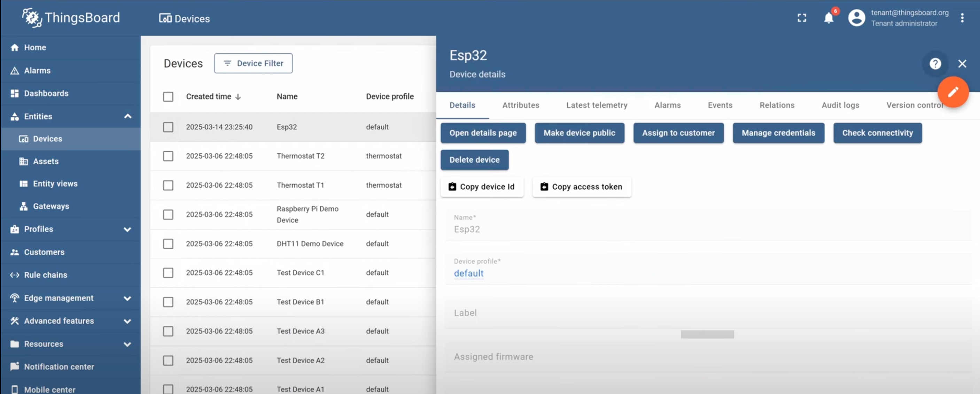Click the Notification center icon
This screenshot has width=980, height=394.
point(15,366)
